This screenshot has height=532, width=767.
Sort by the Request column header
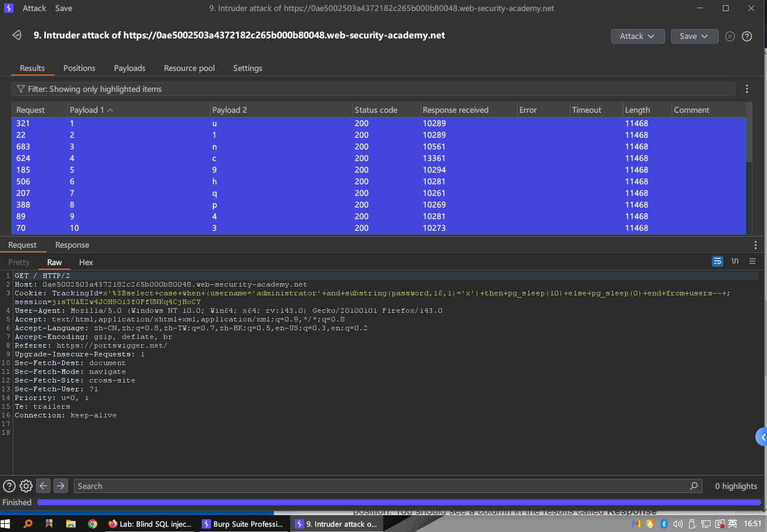[x=40, y=110]
